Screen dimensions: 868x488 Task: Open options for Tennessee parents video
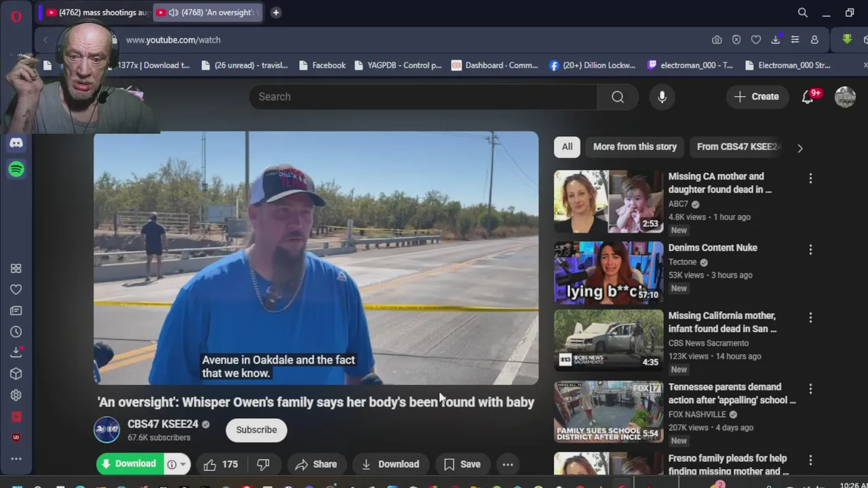coord(810,388)
